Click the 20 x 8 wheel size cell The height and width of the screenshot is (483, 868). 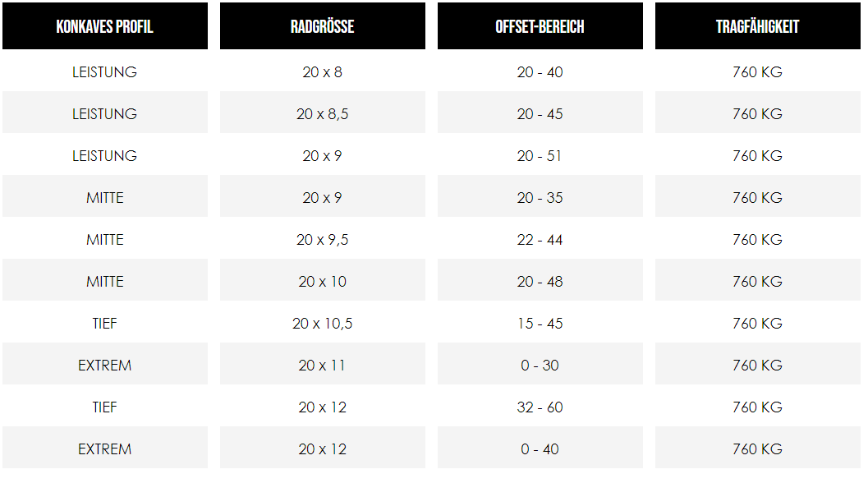point(322,72)
